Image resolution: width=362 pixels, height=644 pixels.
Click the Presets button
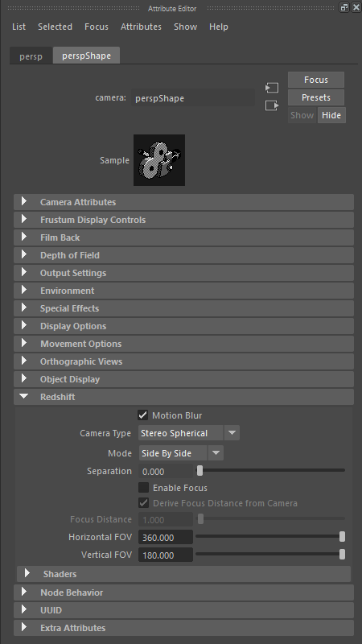(x=316, y=97)
